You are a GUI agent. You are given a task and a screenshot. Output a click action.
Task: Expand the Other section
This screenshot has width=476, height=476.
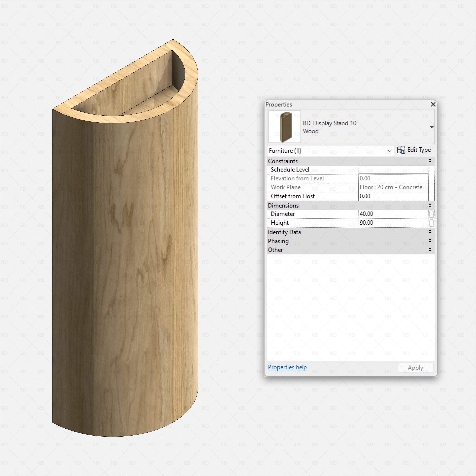pos(430,250)
